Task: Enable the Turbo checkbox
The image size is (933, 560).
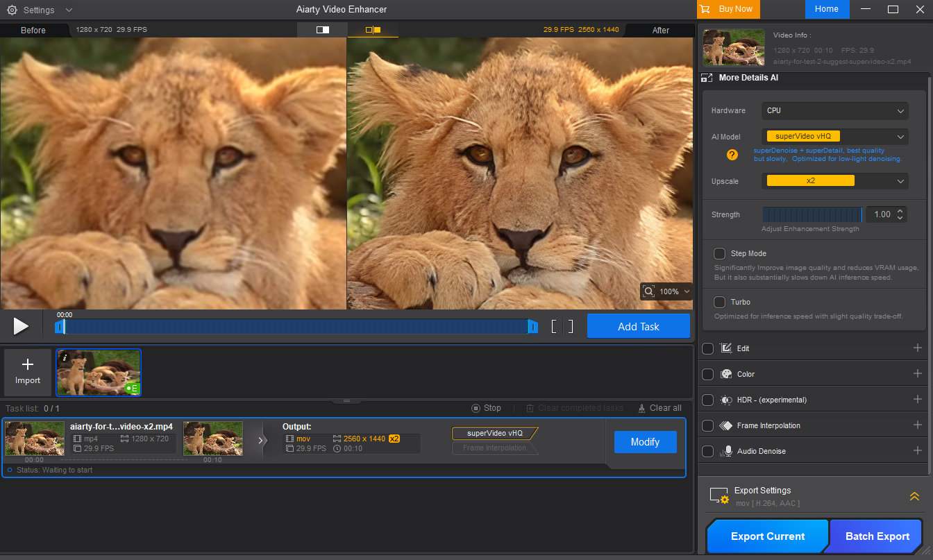Action: pos(720,302)
